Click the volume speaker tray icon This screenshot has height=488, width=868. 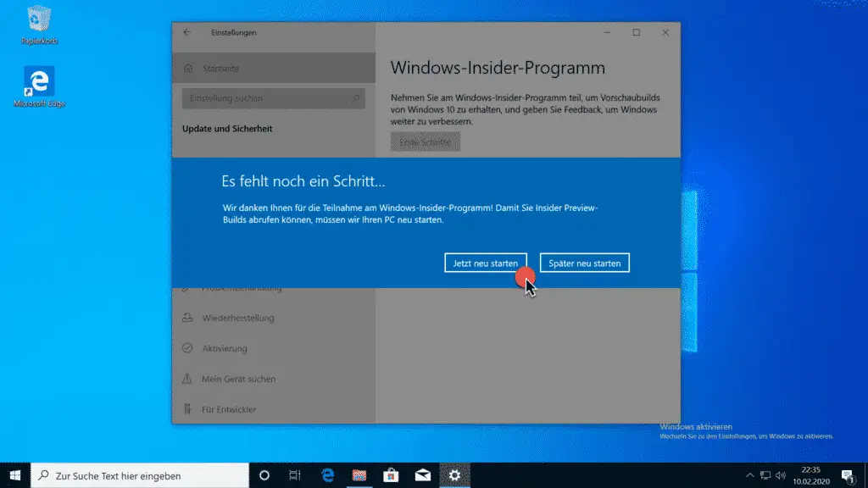pyautogui.click(x=781, y=475)
